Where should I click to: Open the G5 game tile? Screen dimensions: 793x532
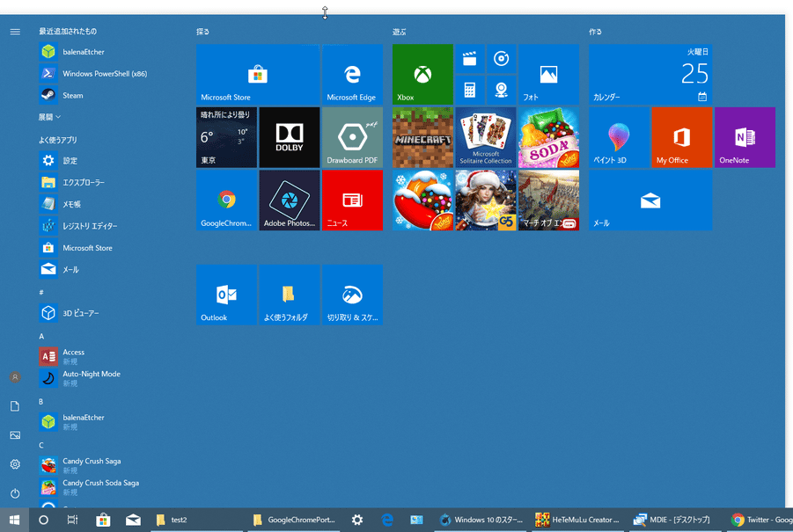tap(486, 200)
